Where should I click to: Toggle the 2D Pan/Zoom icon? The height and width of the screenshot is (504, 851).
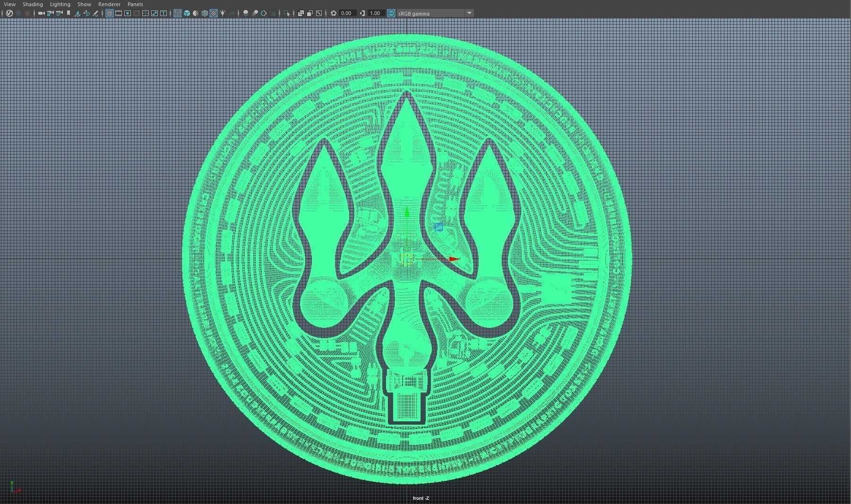(x=86, y=13)
